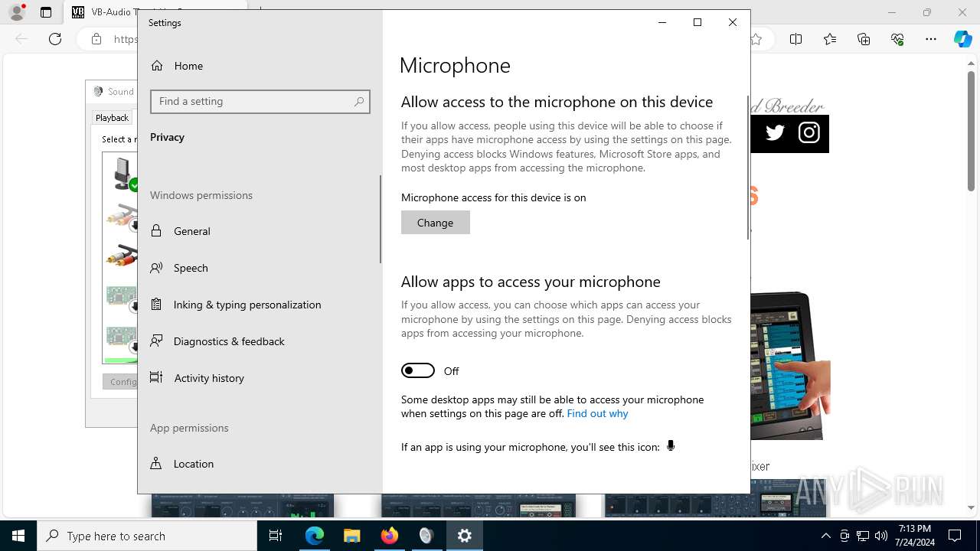Open Edge tab actions menu

coord(46,12)
